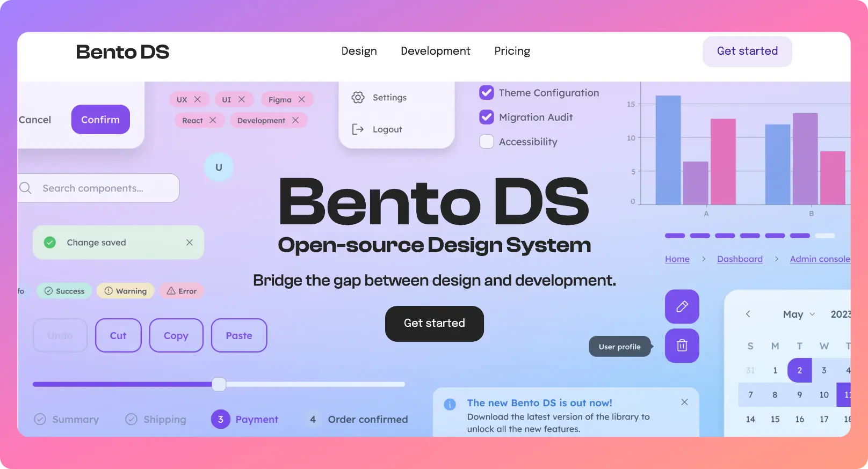The height and width of the screenshot is (469, 868).
Task: Remove the Development tag with its X
Action: point(295,120)
